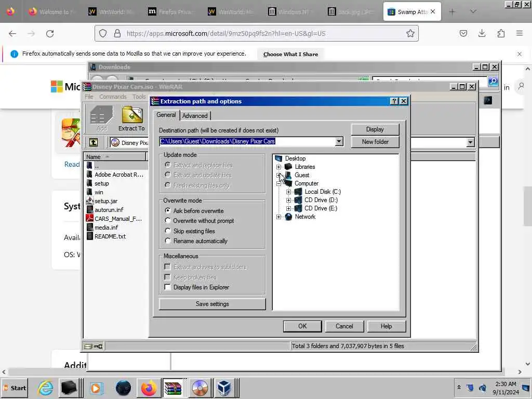Screen dimensions: 532x399
Task: Click into the Destination path field
Action: (247, 141)
